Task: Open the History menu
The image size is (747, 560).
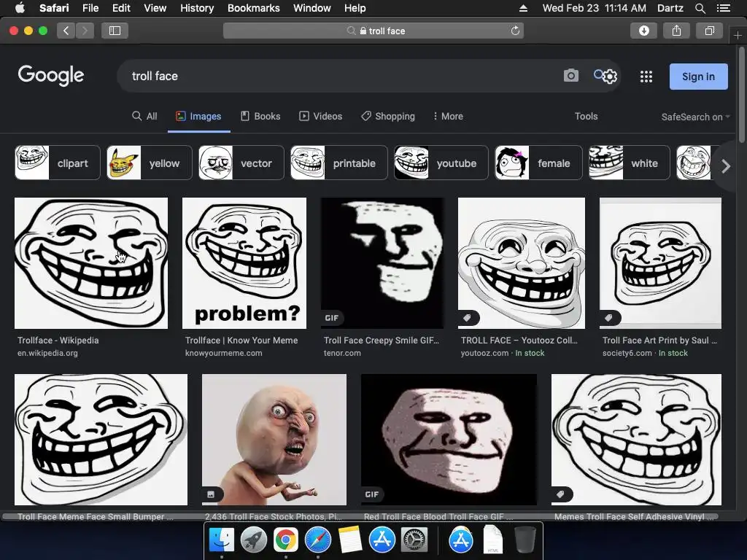Action: tap(197, 8)
